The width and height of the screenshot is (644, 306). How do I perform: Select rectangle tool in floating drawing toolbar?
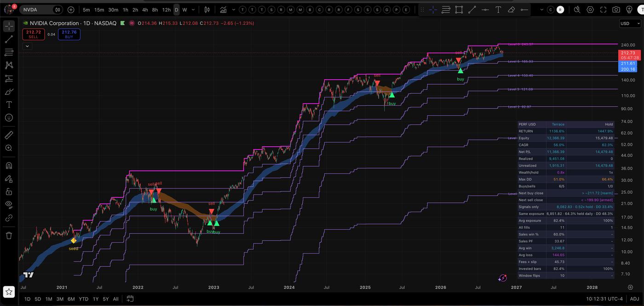pyautogui.click(x=459, y=10)
